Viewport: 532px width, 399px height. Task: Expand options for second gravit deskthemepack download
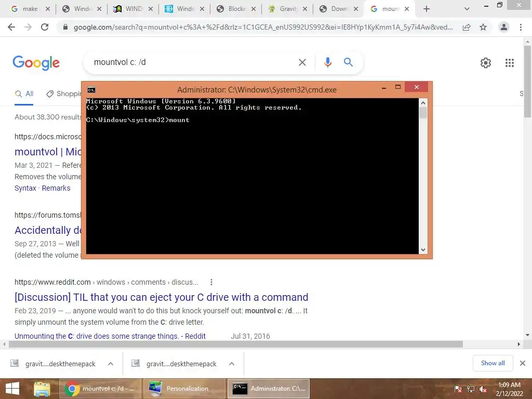[x=232, y=364]
